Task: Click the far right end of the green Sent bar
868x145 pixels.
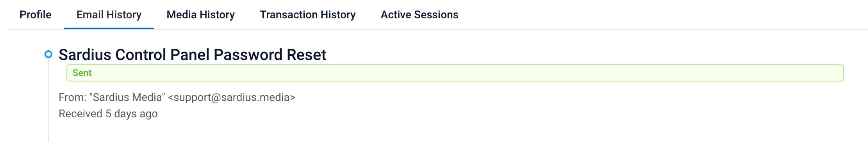Action: pyautogui.click(x=840, y=73)
